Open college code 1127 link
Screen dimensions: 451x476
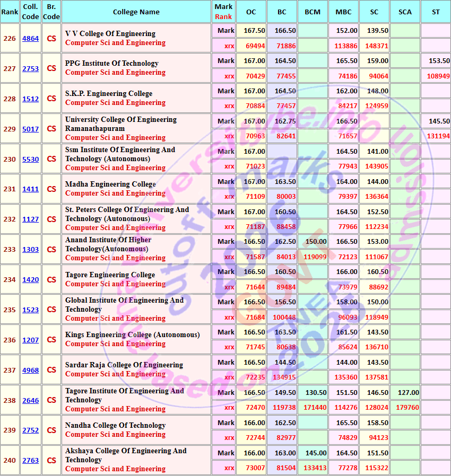point(30,219)
